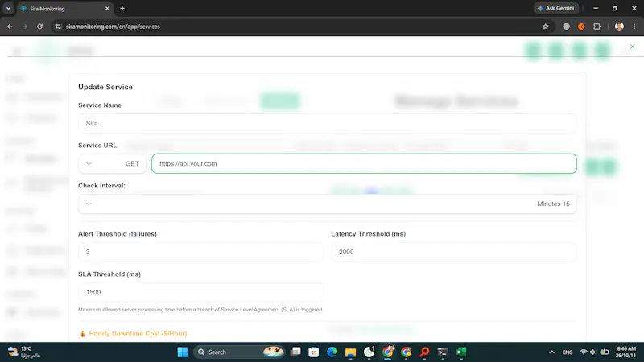Click the taskbar Search box

click(x=239, y=352)
